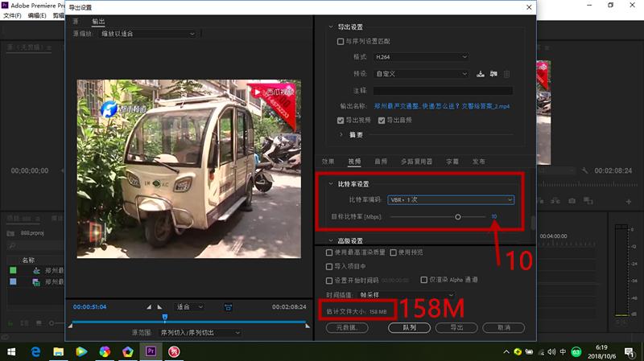Click the plus button editor in program monitor

629,202
